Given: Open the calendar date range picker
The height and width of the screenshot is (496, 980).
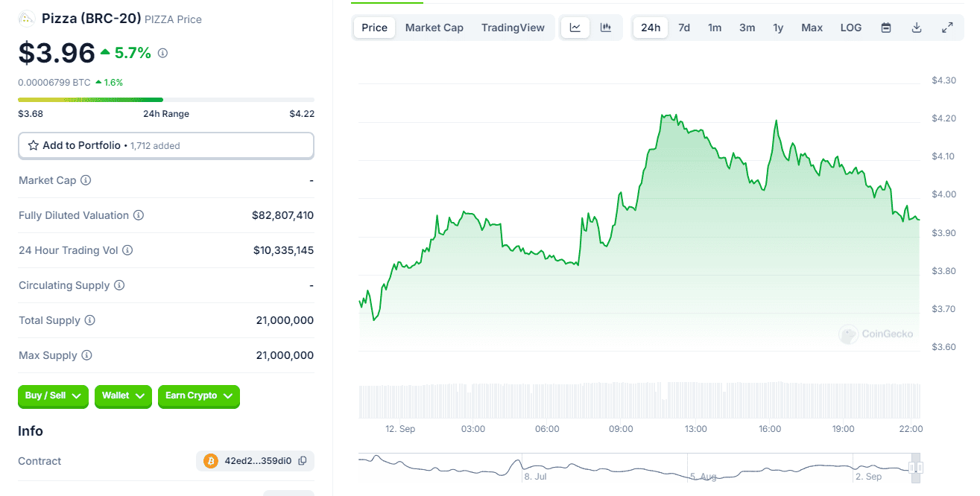Looking at the screenshot, I should [885, 27].
